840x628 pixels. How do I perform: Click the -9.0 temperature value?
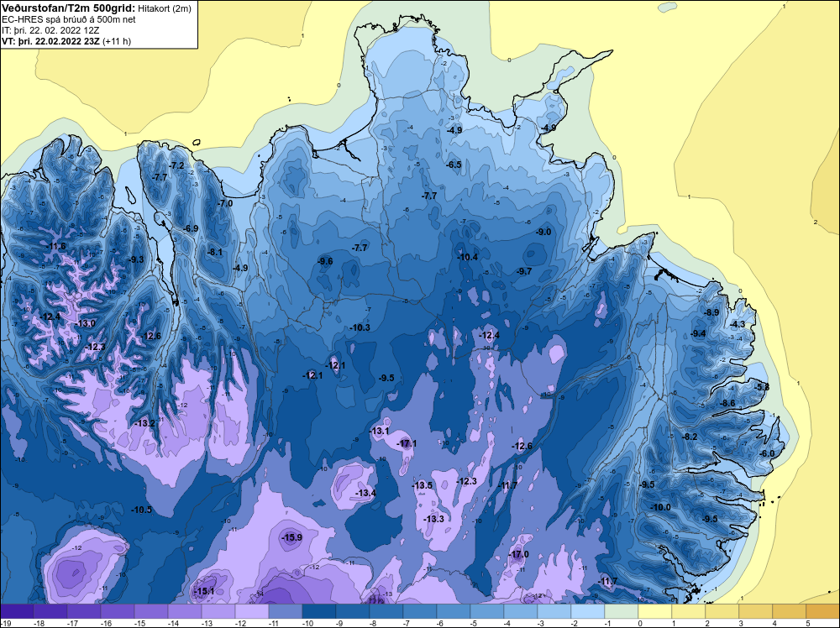tap(543, 232)
